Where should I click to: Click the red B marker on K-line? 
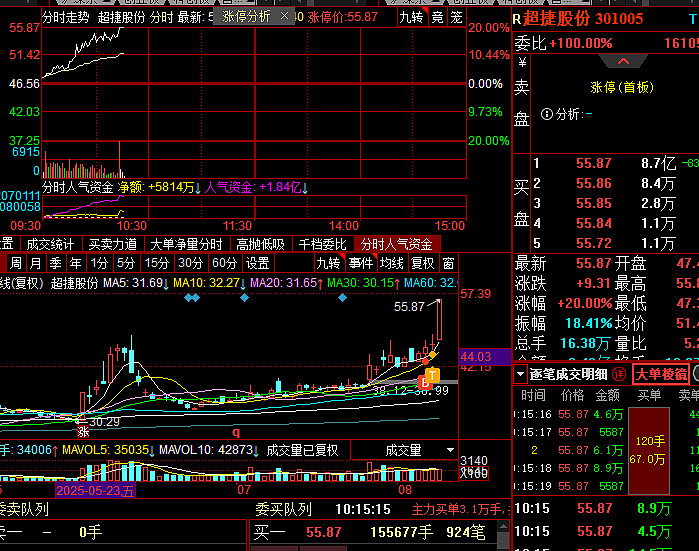[424, 382]
